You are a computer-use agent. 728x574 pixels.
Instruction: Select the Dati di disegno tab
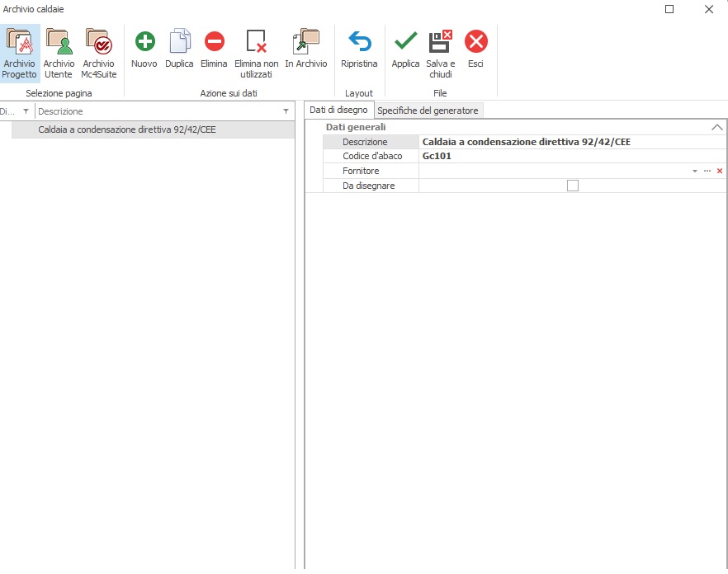point(338,111)
